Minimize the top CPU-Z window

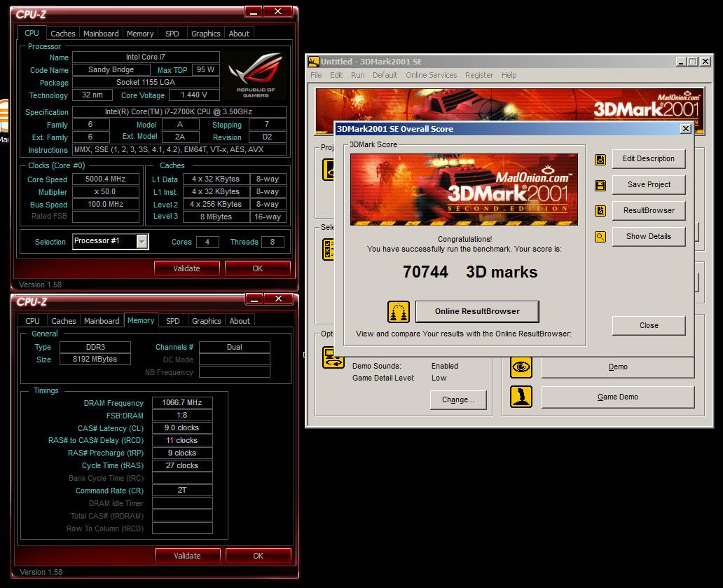[x=253, y=12]
